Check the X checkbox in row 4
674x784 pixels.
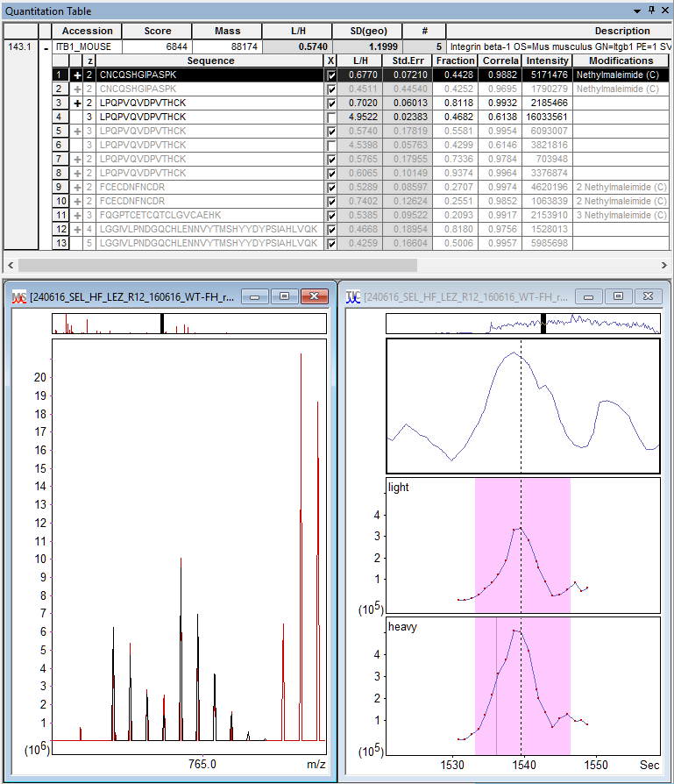(330, 118)
